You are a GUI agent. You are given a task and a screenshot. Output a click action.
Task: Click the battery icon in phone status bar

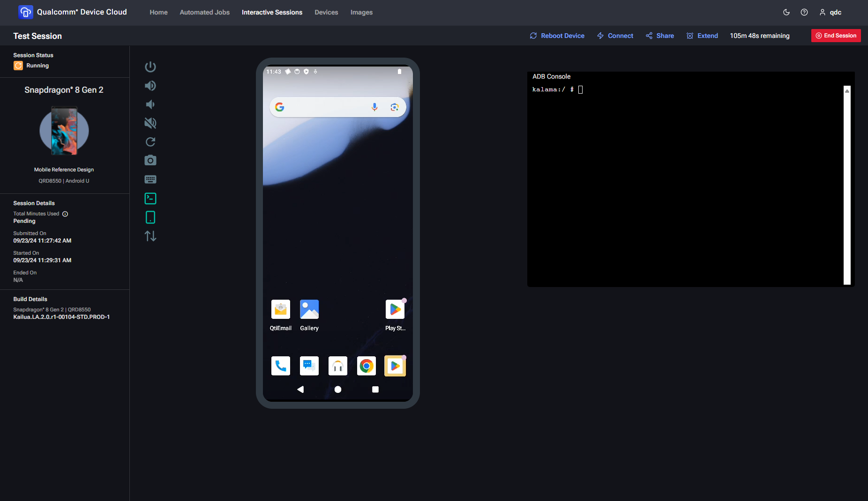[x=399, y=72]
